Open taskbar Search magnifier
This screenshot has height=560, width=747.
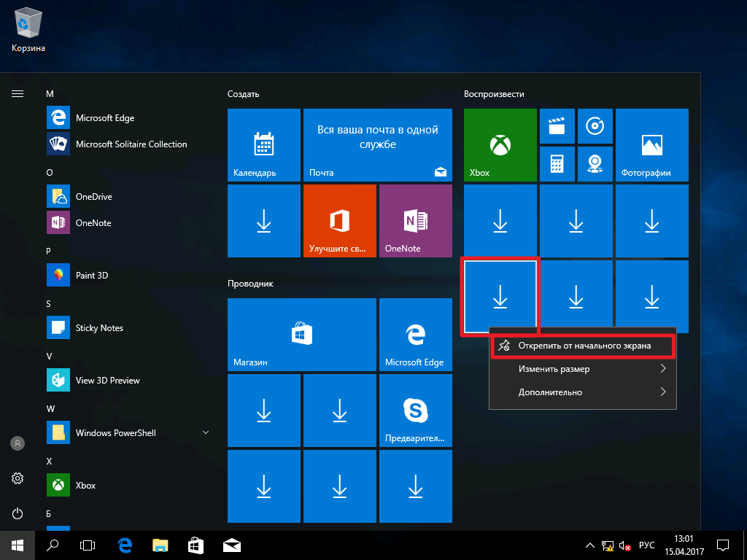pos(53,545)
